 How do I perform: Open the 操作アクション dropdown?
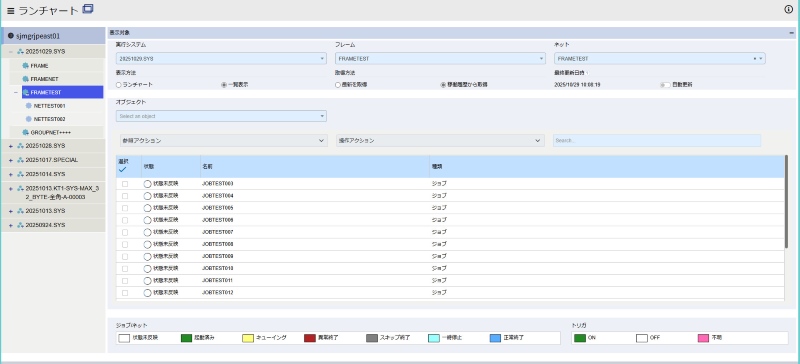tap(440, 140)
